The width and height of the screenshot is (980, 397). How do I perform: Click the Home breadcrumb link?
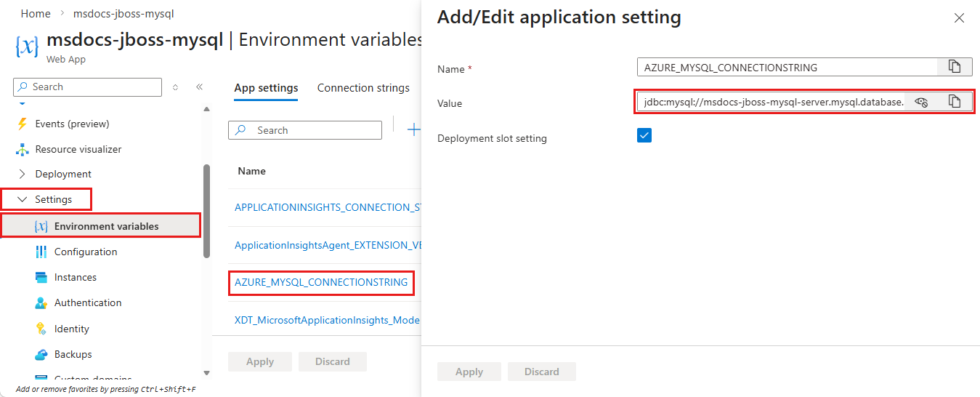pos(36,14)
